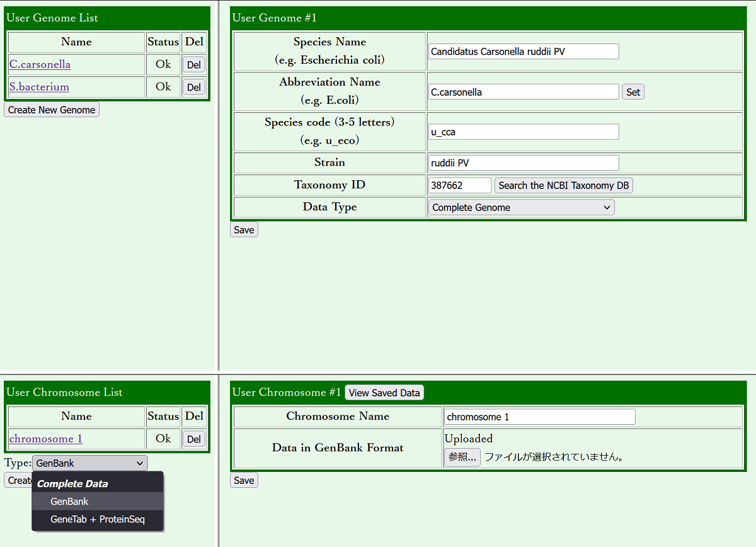Search the NCBI Taxonomy DB
Screen dimensions: 756x547
pos(563,185)
